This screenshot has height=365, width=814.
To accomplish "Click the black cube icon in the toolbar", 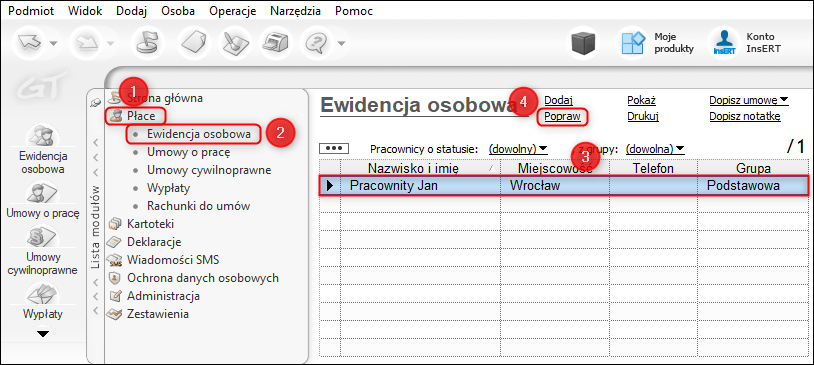I will coord(581,43).
